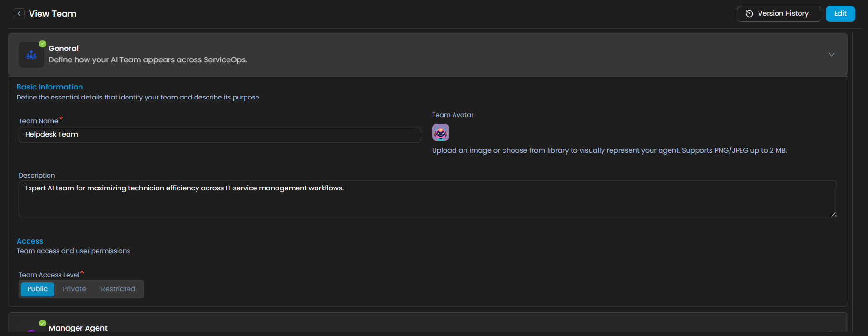Image resolution: width=868 pixels, height=336 pixels.
Task: Click the General section team icon
Action: [31, 55]
